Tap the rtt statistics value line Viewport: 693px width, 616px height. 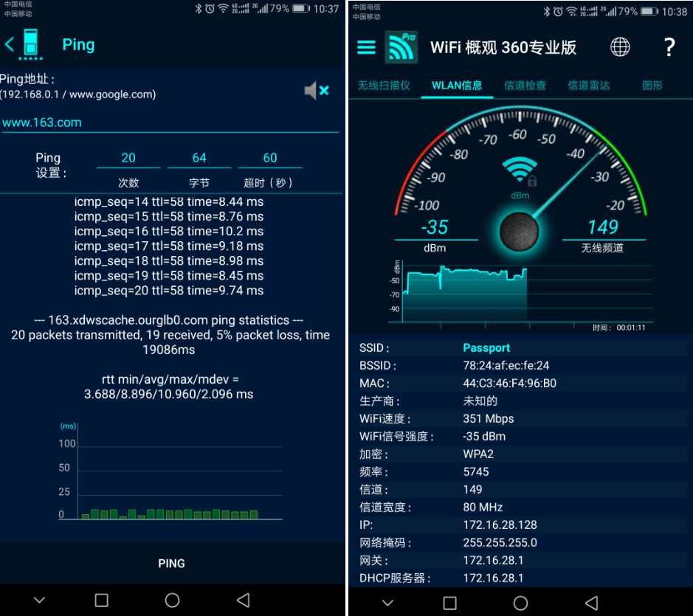(x=169, y=394)
